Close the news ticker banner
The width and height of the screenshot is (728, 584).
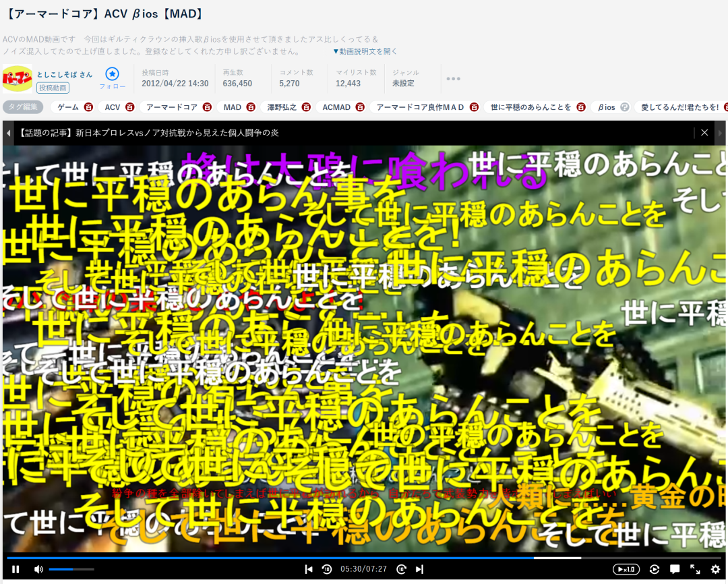(x=704, y=133)
